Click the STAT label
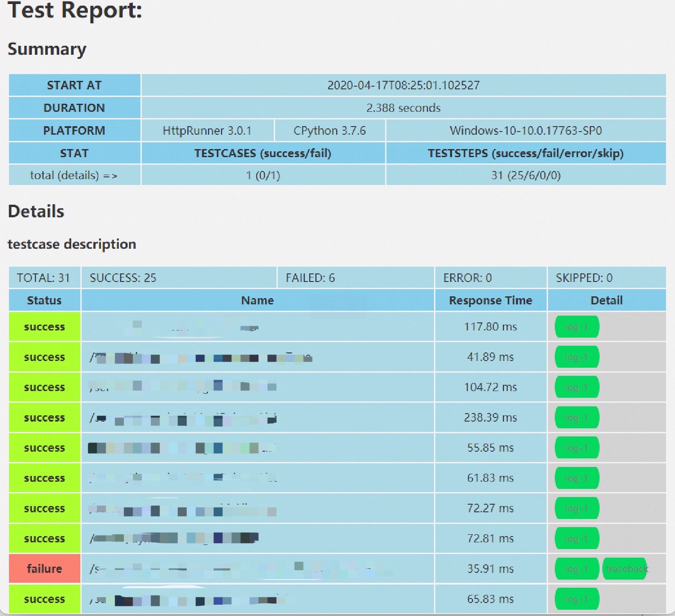Image resolution: width=675 pixels, height=616 pixels. [75, 153]
